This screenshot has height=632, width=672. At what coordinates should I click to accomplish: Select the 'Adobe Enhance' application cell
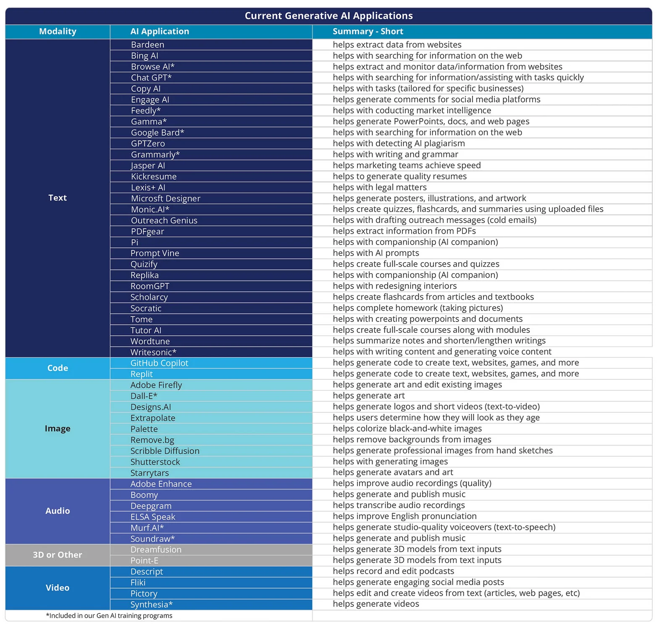point(211,484)
